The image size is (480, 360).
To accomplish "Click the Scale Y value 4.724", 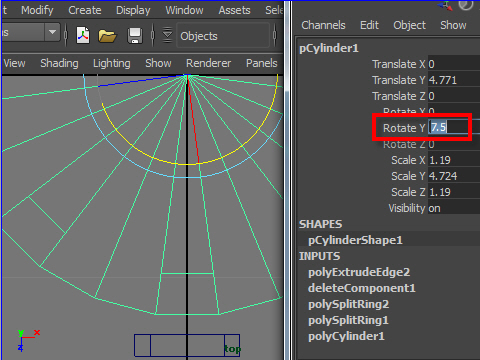I will 454,176.
